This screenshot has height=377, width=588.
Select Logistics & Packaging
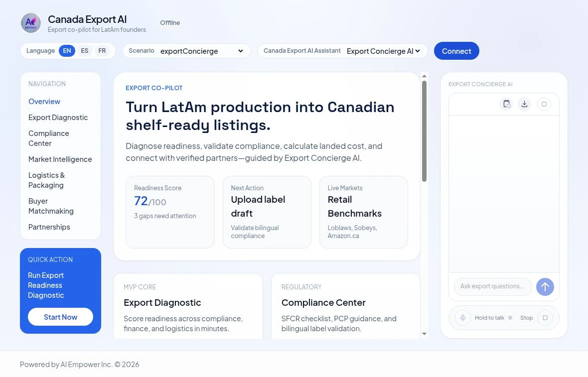click(x=46, y=180)
